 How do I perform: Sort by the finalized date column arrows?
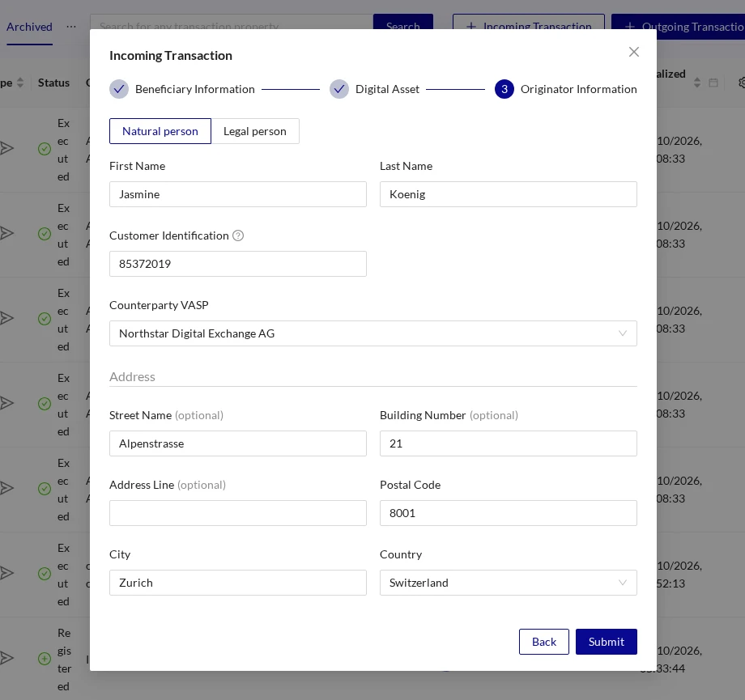click(x=697, y=83)
